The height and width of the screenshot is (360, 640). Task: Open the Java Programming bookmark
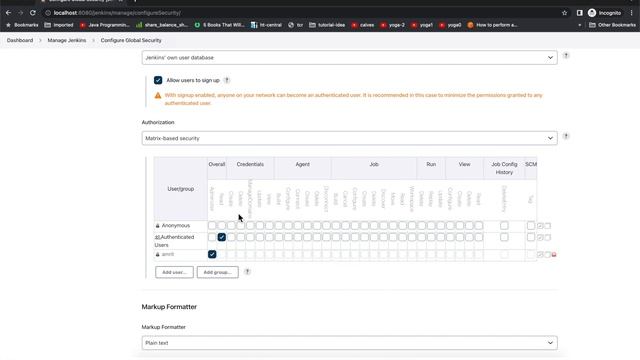[105, 25]
